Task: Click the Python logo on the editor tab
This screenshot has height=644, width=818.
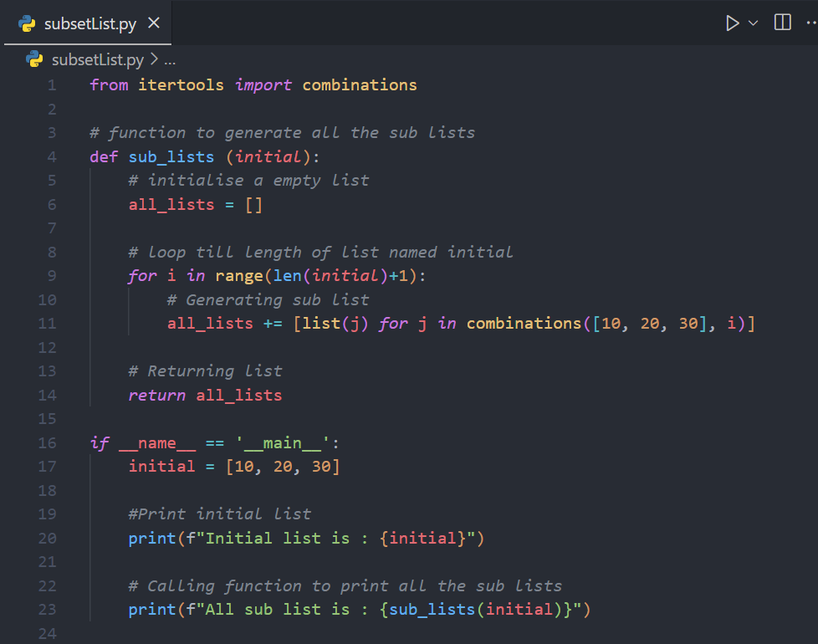Action: [x=24, y=23]
